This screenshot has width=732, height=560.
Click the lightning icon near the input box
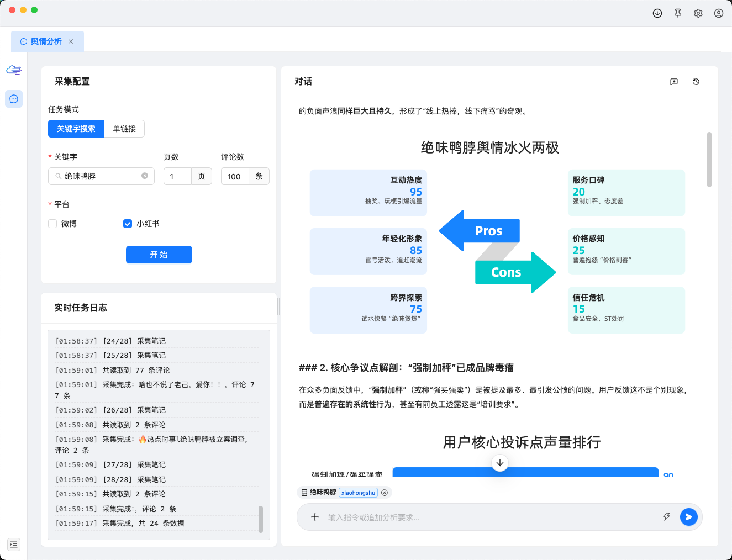(667, 517)
